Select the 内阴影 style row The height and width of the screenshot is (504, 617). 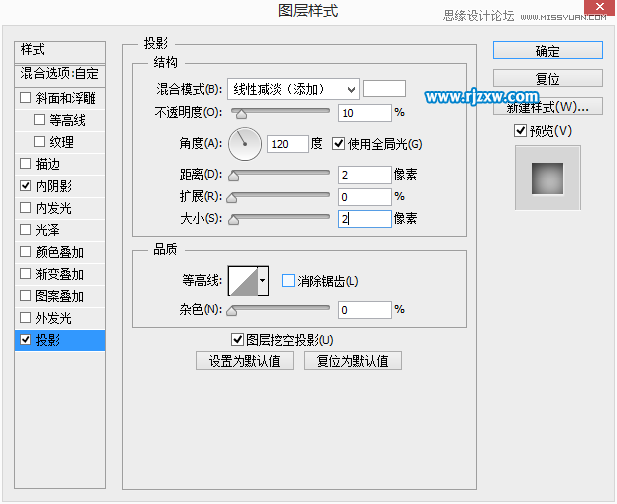tap(60, 186)
